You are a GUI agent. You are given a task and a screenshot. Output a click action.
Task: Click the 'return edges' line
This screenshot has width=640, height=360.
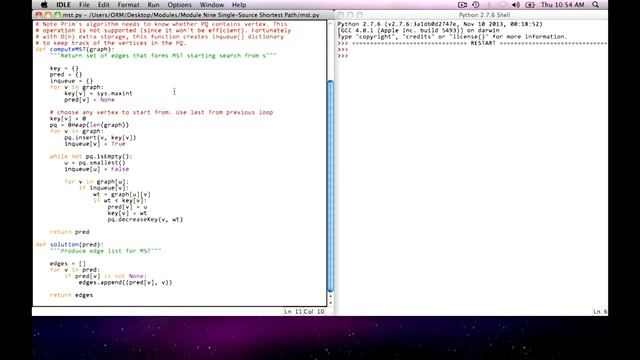click(x=71, y=295)
